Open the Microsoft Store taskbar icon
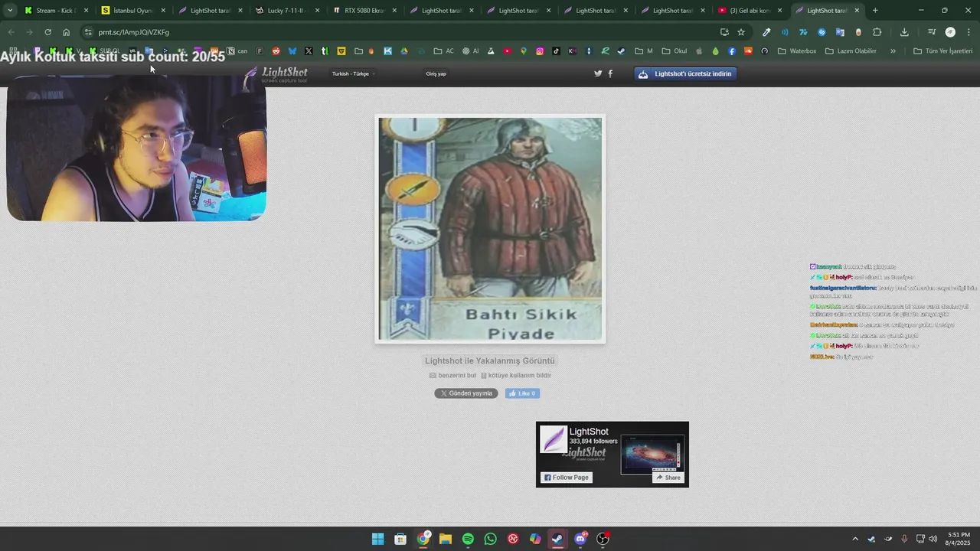The width and height of the screenshot is (980, 551). [400, 539]
